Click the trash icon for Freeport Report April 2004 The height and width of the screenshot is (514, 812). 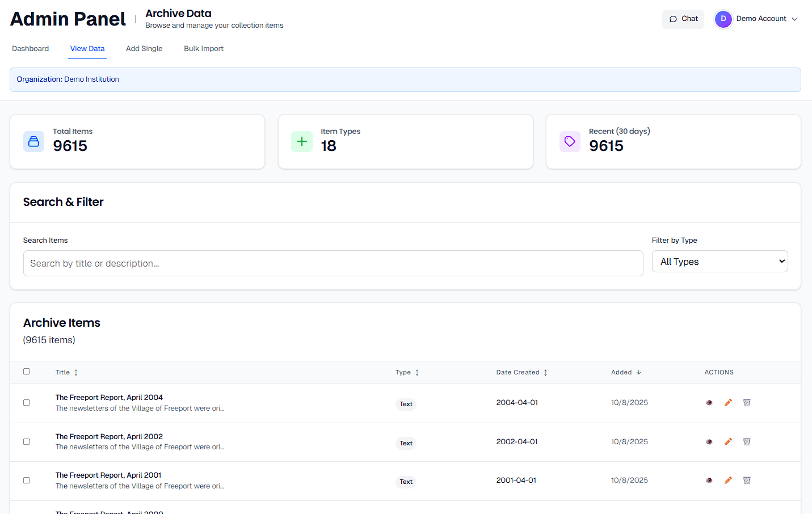[747, 402]
